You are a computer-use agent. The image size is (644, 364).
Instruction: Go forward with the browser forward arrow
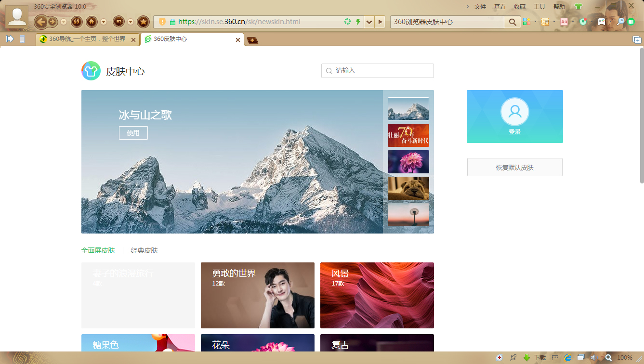(53, 22)
